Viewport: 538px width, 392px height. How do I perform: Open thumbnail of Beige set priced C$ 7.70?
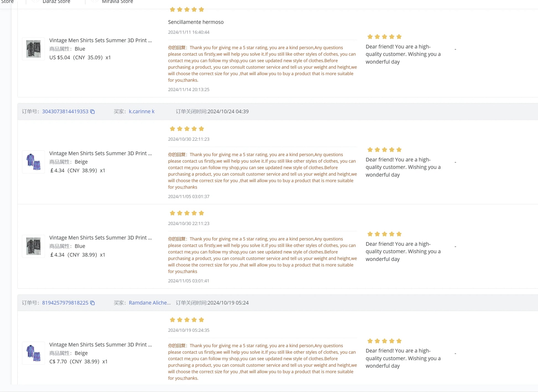[x=33, y=353]
